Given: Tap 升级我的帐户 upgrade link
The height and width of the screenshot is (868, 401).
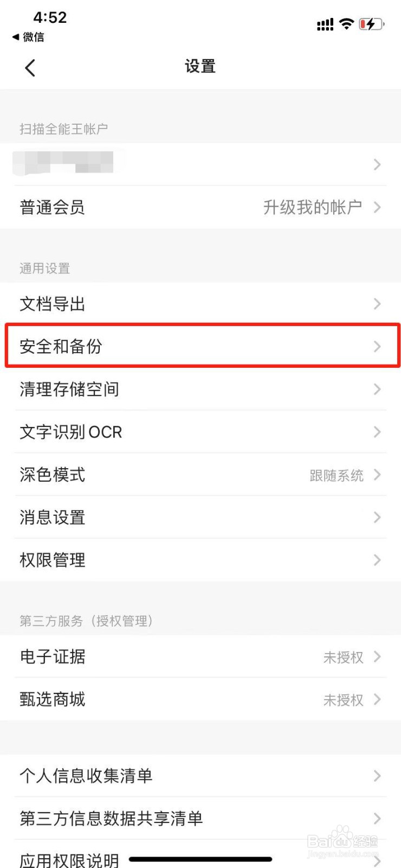Looking at the screenshot, I should [313, 207].
